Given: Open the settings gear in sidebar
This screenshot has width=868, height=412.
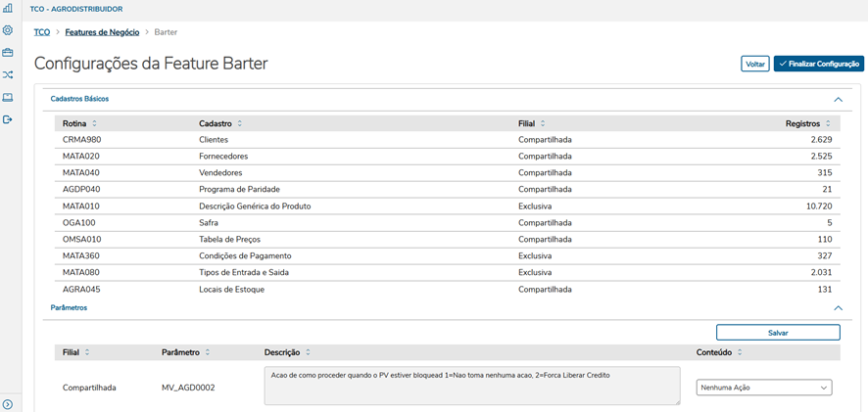Looking at the screenshot, I should [x=8, y=30].
